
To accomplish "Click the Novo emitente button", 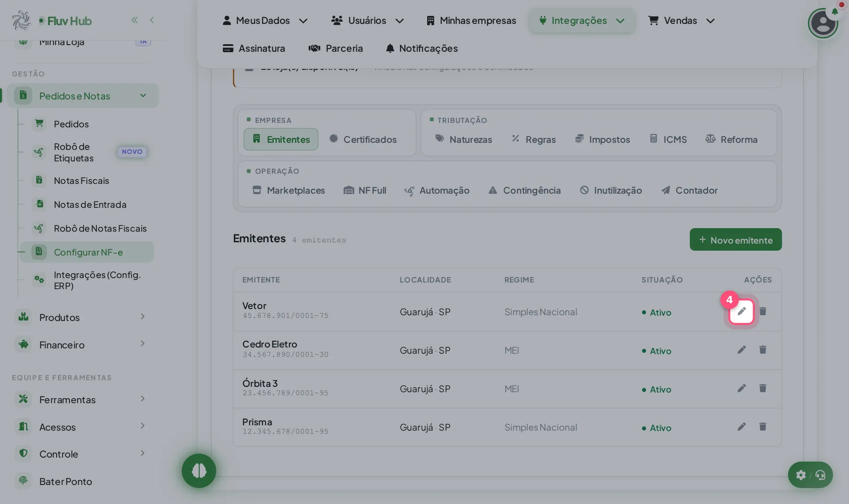I will pos(736,240).
